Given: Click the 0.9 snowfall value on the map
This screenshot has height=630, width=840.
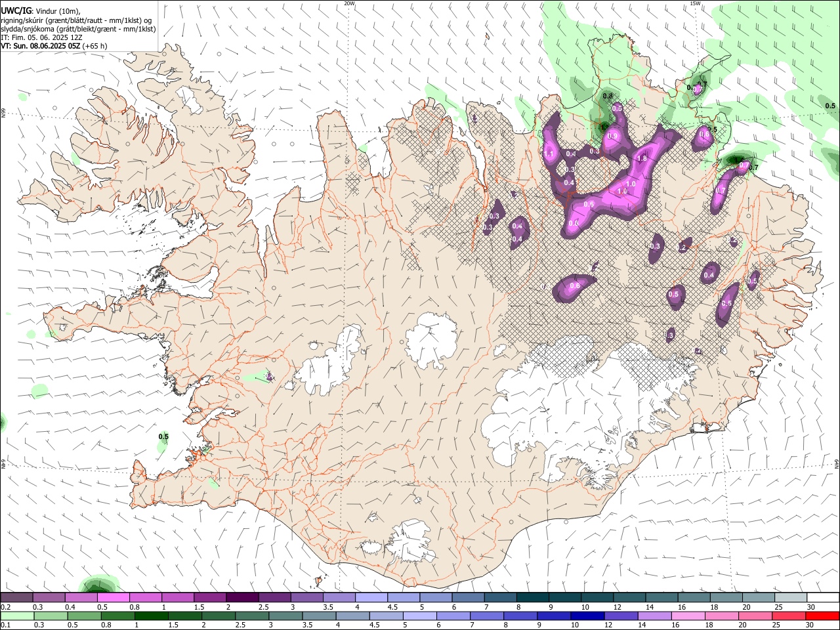Looking at the screenshot, I should [x=612, y=136].
